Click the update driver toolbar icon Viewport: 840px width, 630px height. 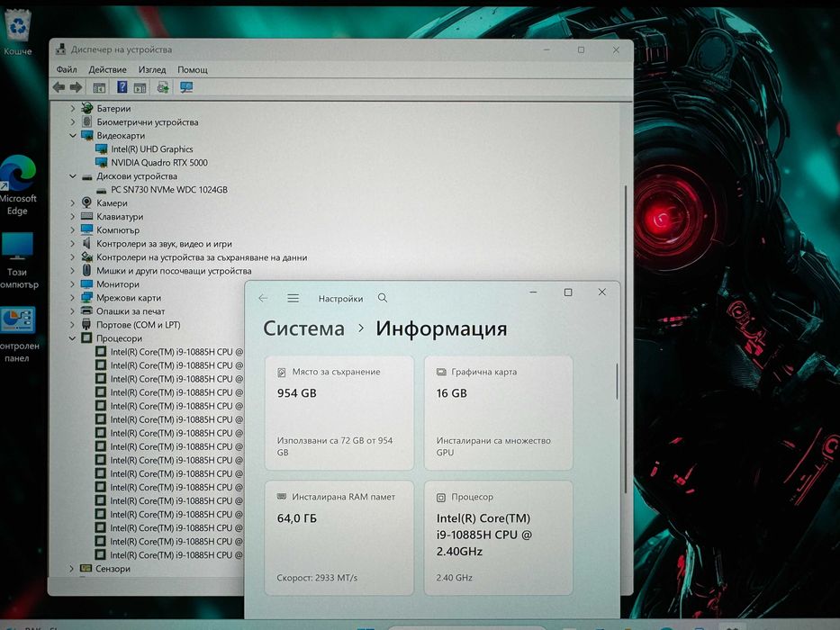pyautogui.click(x=163, y=86)
